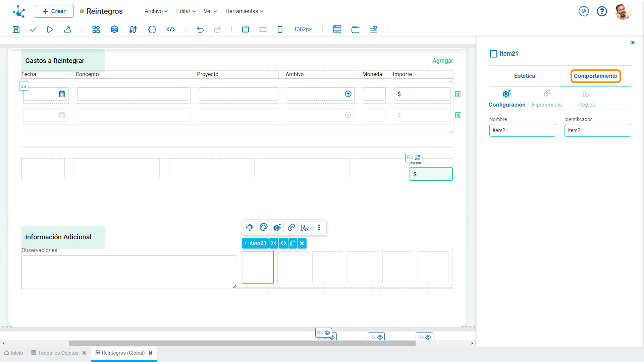Click the Agregar link

442,61
